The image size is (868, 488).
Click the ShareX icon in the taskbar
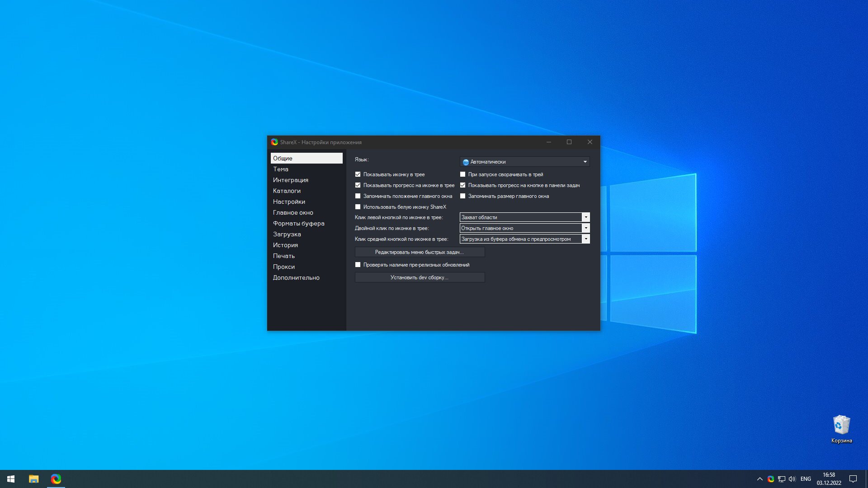pyautogui.click(x=56, y=479)
